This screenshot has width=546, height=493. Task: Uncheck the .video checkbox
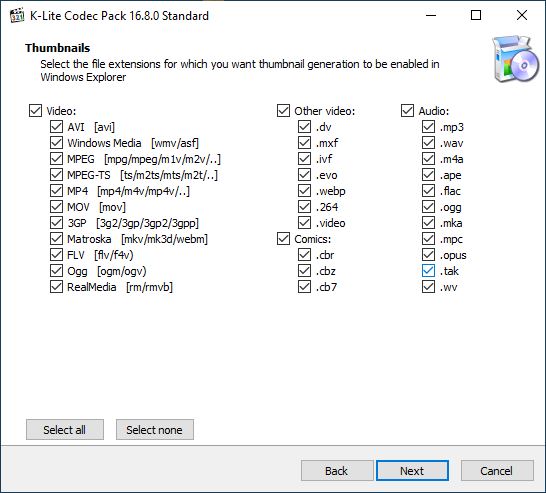(x=305, y=223)
